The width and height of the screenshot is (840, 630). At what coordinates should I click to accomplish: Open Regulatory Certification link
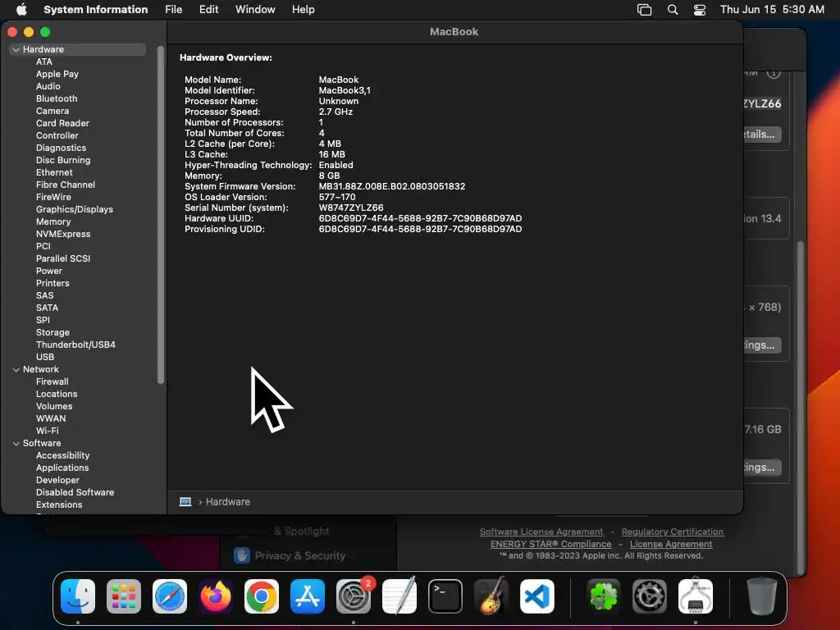pyautogui.click(x=673, y=532)
